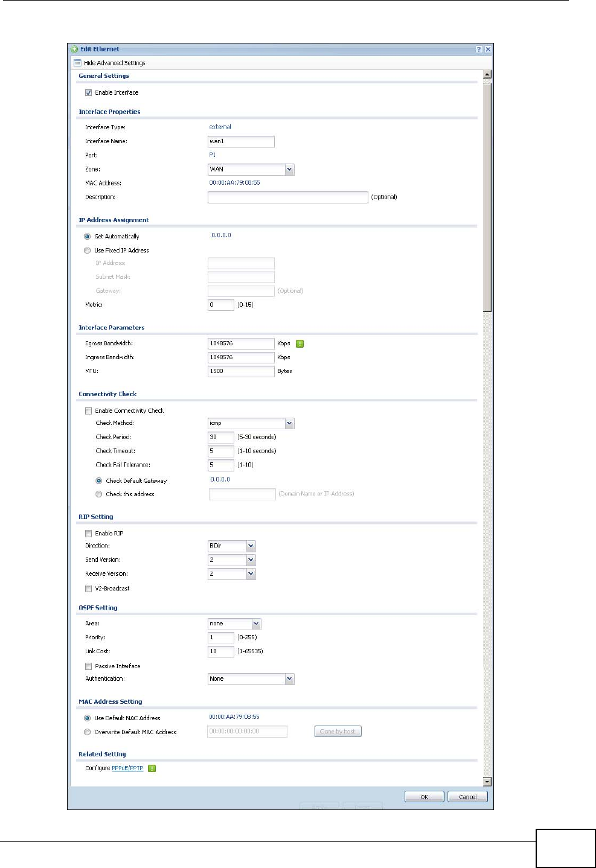Click the Check Fail Tolerance field
Viewport: 596px width, 868px height.
point(220,465)
